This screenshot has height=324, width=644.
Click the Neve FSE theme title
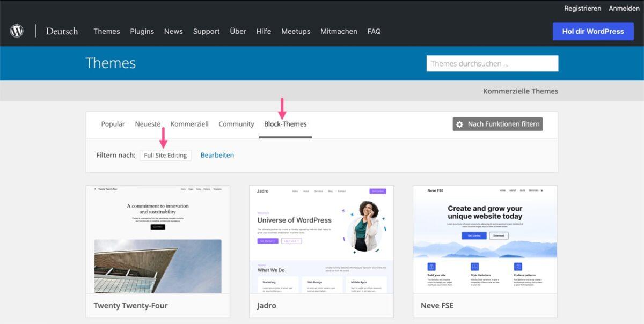tap(437, 306)
